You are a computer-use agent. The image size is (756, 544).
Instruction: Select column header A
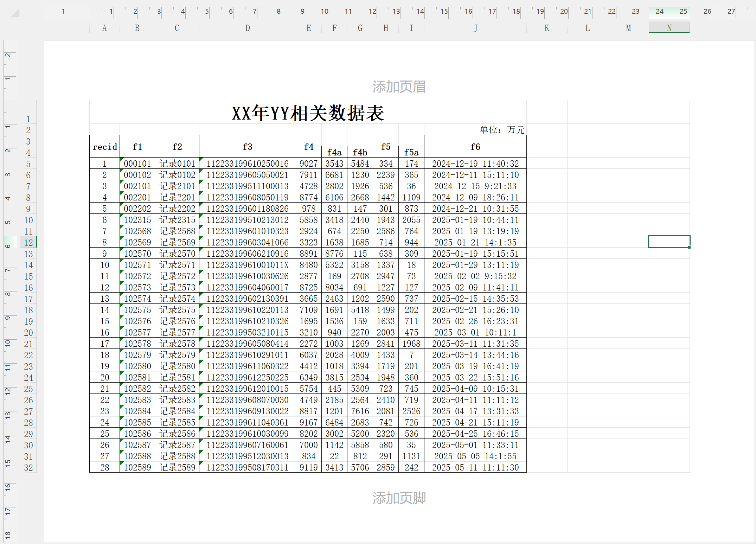(104, 28)
